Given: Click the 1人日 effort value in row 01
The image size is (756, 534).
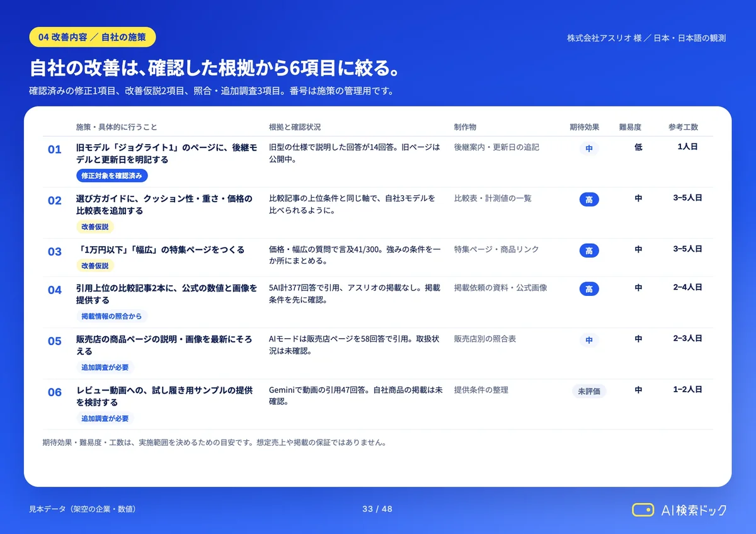Looking at the screenshot, I should 687,147.
